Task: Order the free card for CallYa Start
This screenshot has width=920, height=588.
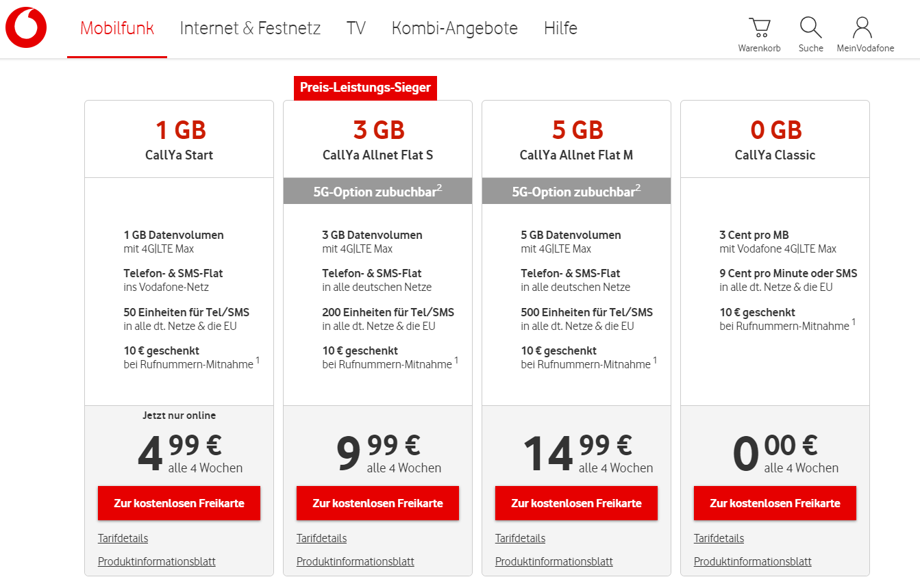Action: point(179,503)
